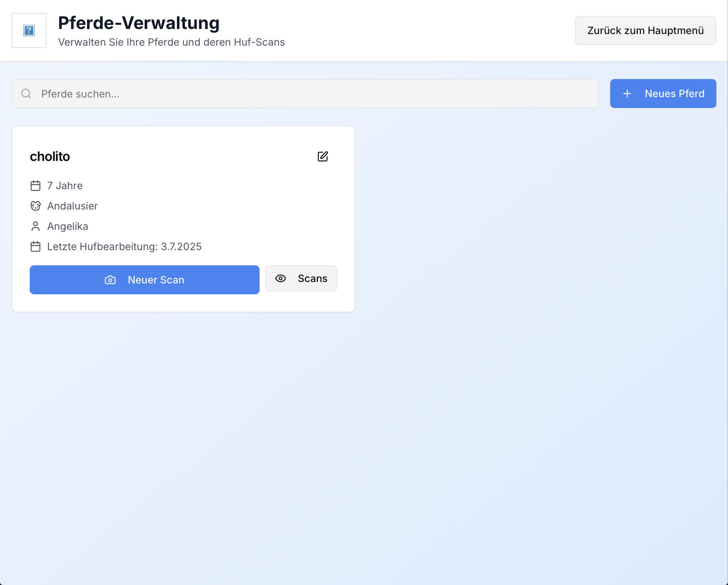728x585 pixels.
Task: Click the Andalusier breed label
Action: [x=73, y=206]
